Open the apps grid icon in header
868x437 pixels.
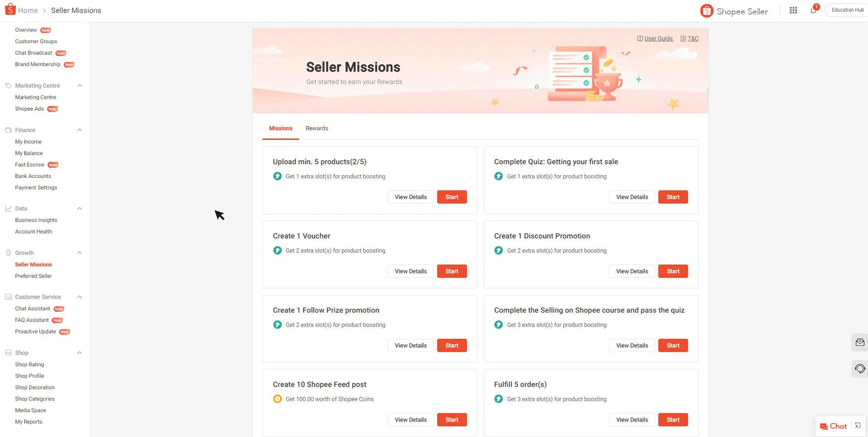coord(793,10)
